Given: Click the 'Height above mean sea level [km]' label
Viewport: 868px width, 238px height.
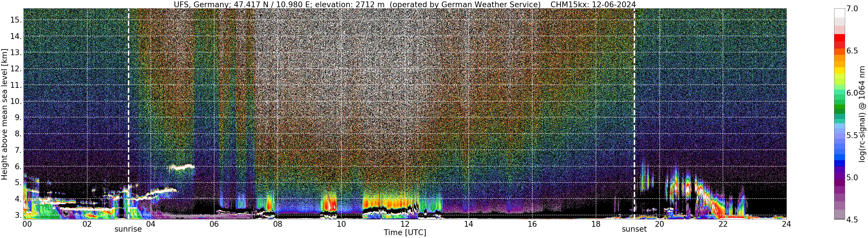Looking at the screenshot, I should coord(4,114).
